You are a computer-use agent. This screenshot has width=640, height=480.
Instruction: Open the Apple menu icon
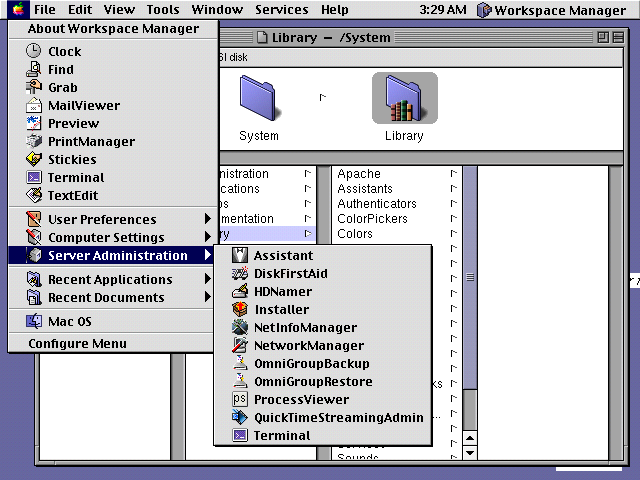point(18,9)
